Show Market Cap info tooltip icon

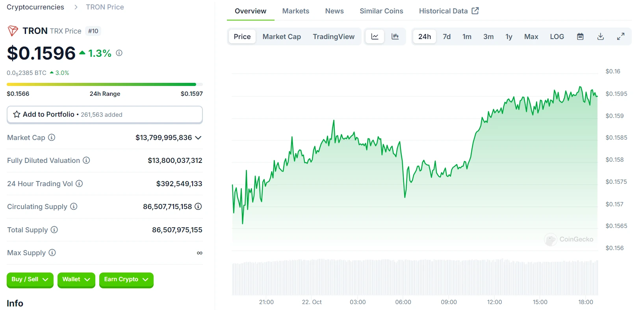coord(52,137)
